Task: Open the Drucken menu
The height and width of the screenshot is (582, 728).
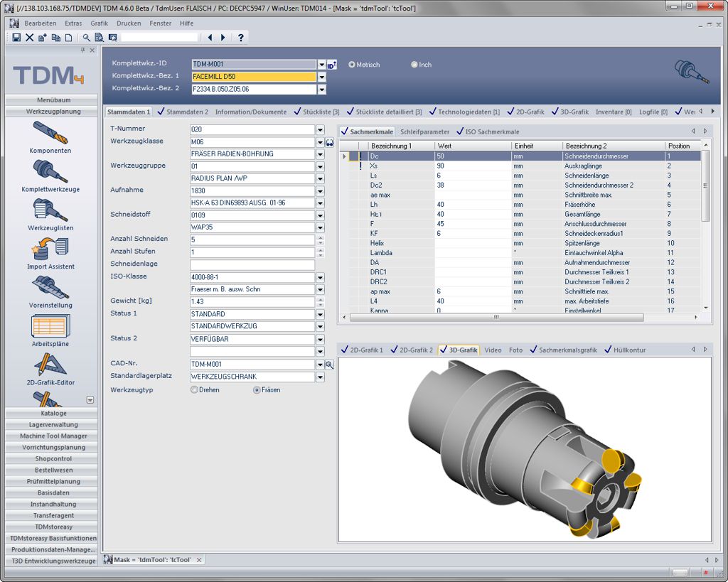Action: [129, 23]
